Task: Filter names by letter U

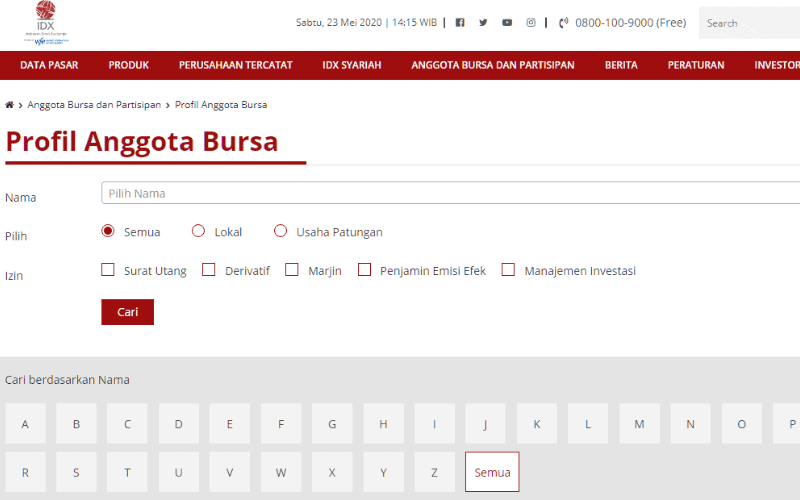Action: (179, 472)
